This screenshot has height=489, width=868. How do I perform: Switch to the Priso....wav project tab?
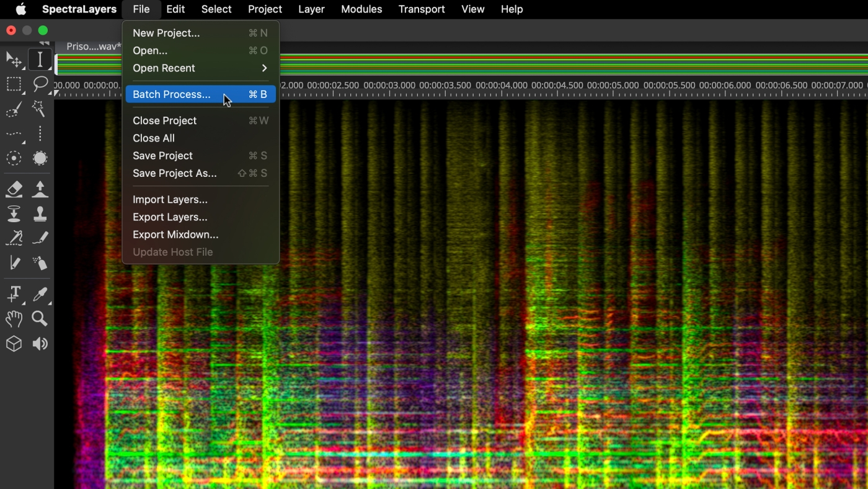[93, 47]
